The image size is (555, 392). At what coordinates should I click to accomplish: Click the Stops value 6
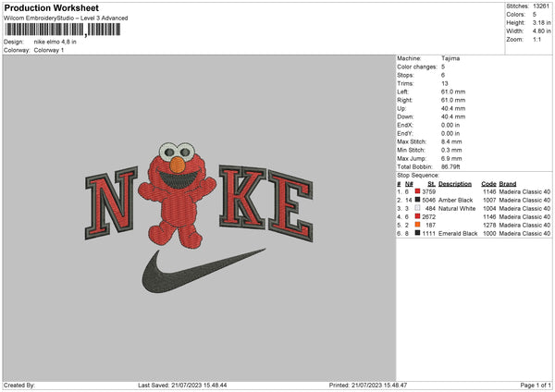click(x=443, y=75)
